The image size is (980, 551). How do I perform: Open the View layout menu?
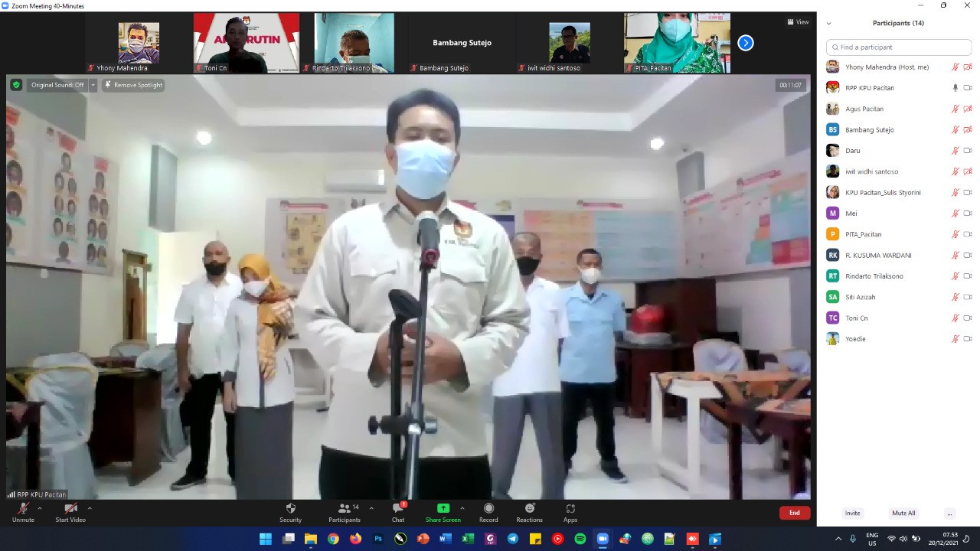coord(798,22)
